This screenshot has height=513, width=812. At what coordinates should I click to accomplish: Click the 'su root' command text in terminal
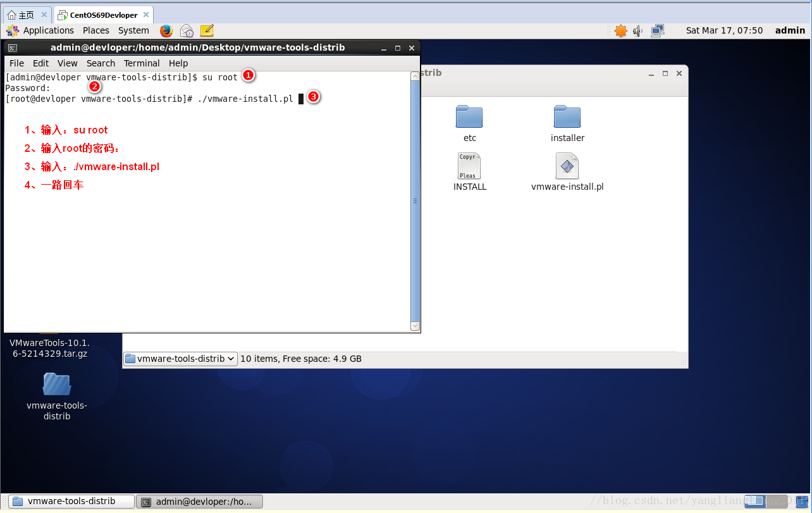(x=220, y=77)
